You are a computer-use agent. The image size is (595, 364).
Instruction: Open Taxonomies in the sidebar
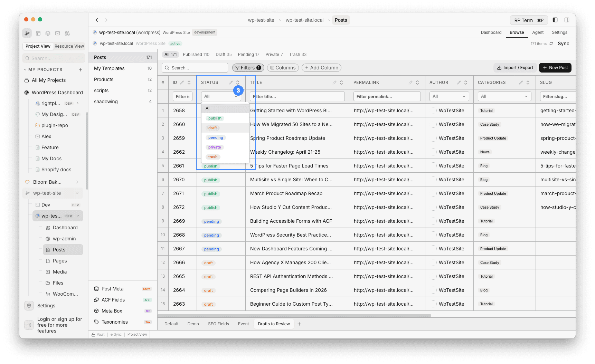[123, 322]
